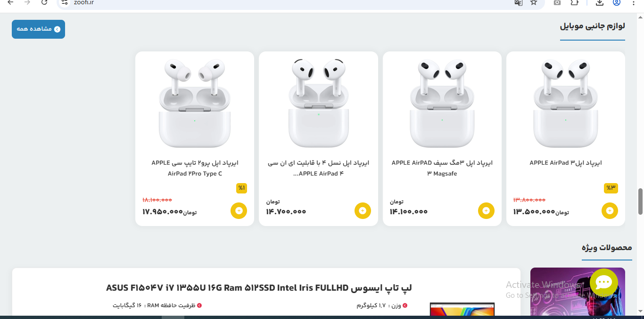Add AirPod 4 to cart
Viewport: 644px width, 319px height.
point(363,210)
